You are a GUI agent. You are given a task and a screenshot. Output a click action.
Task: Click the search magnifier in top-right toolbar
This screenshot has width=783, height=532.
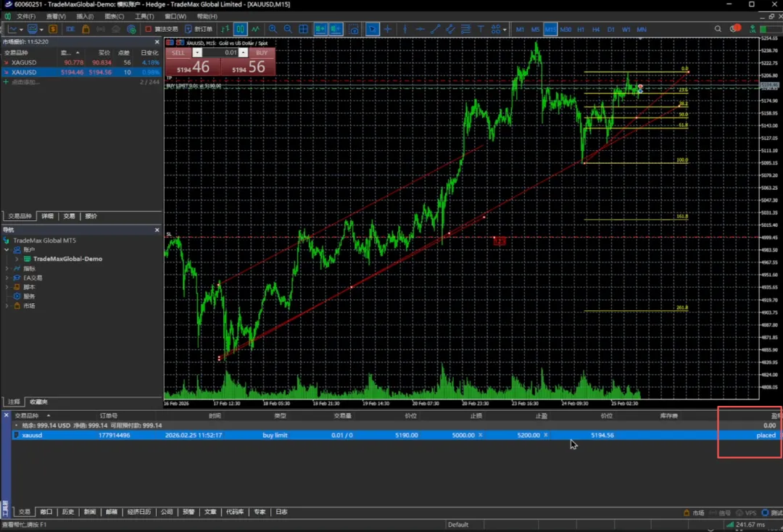(x=718, y=30)
